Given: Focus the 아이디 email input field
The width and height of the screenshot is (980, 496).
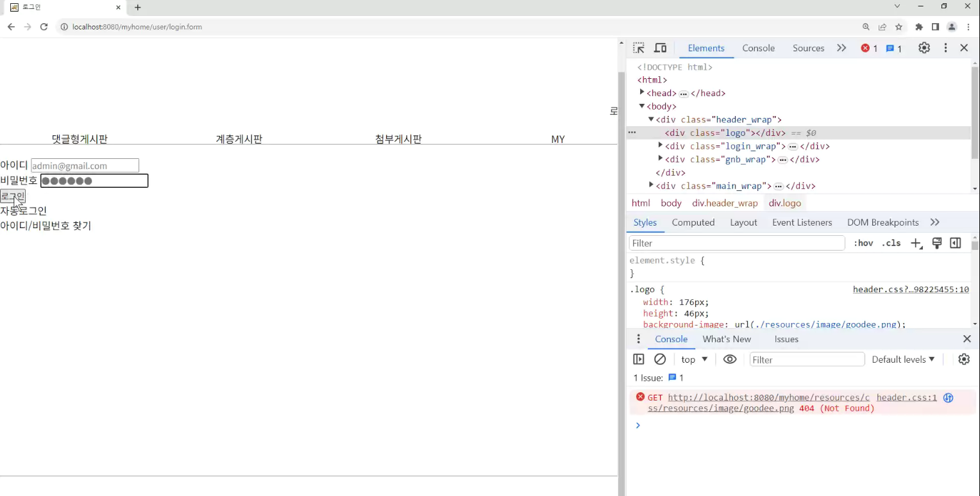Looking at the screenshot, I should point(85,165).
